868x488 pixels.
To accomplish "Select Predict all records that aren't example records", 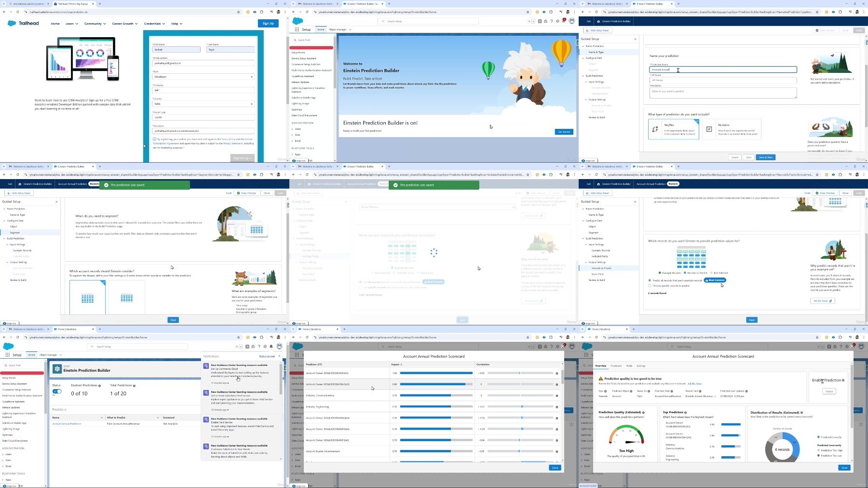I will pyautogui.click(x=650, y=280).
